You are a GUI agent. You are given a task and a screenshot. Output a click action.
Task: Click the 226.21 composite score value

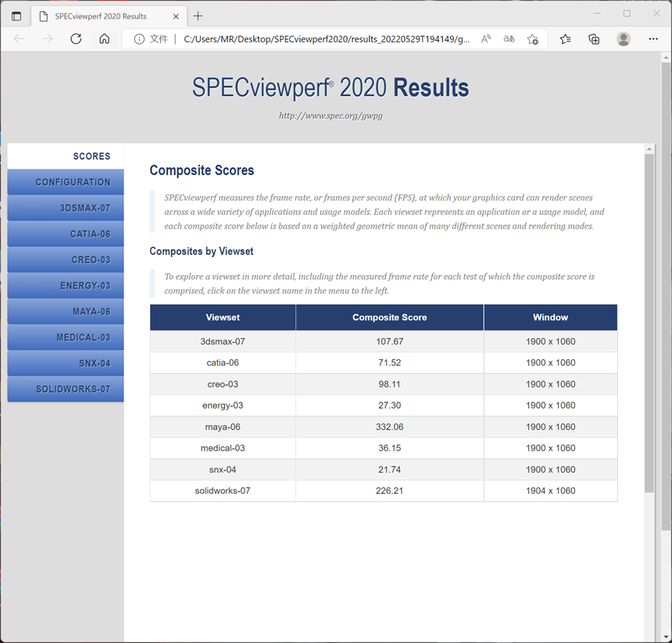pyautogui.click(x=390, y=491)
